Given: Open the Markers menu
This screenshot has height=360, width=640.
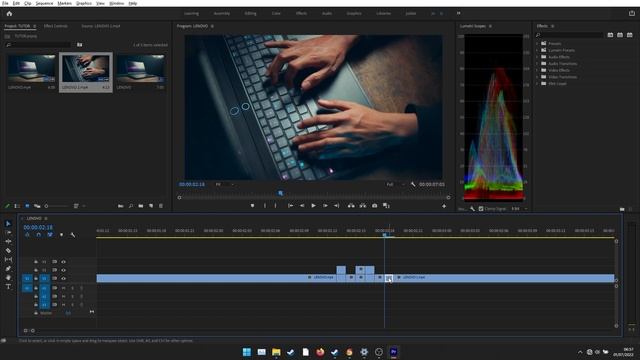Looking at the screenshot, I should click(x=64, y=3).
